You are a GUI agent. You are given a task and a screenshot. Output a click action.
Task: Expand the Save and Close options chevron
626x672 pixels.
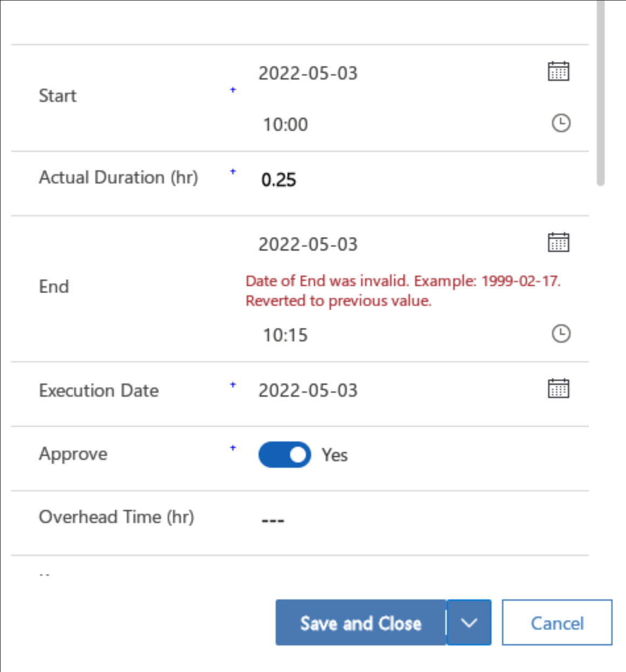pos(468,623)
